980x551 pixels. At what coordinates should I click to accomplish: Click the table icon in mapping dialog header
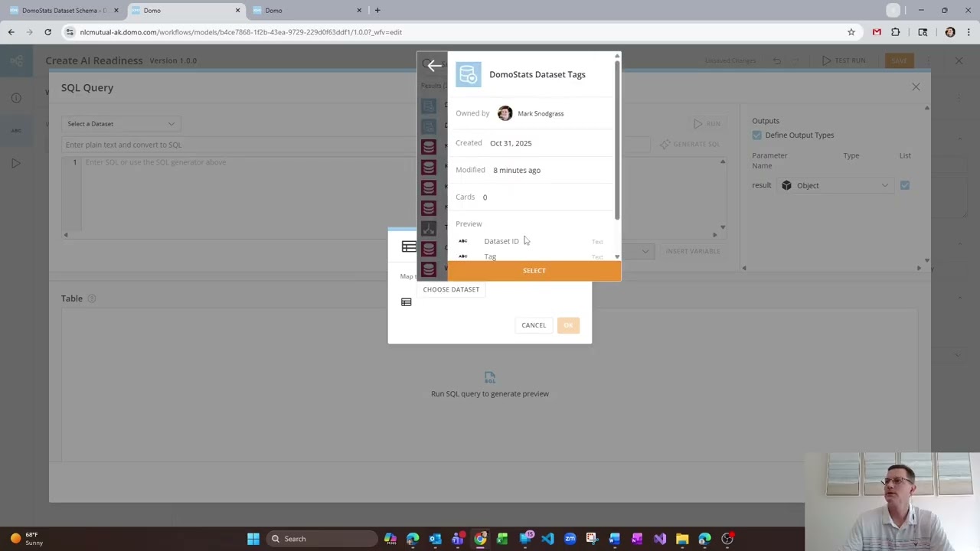[409, 247]
